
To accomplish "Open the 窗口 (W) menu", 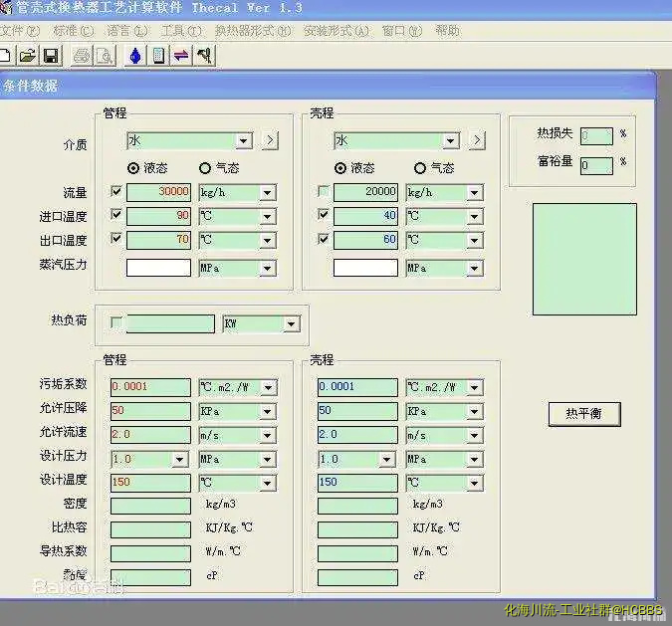I will click(x=401, y=31).
